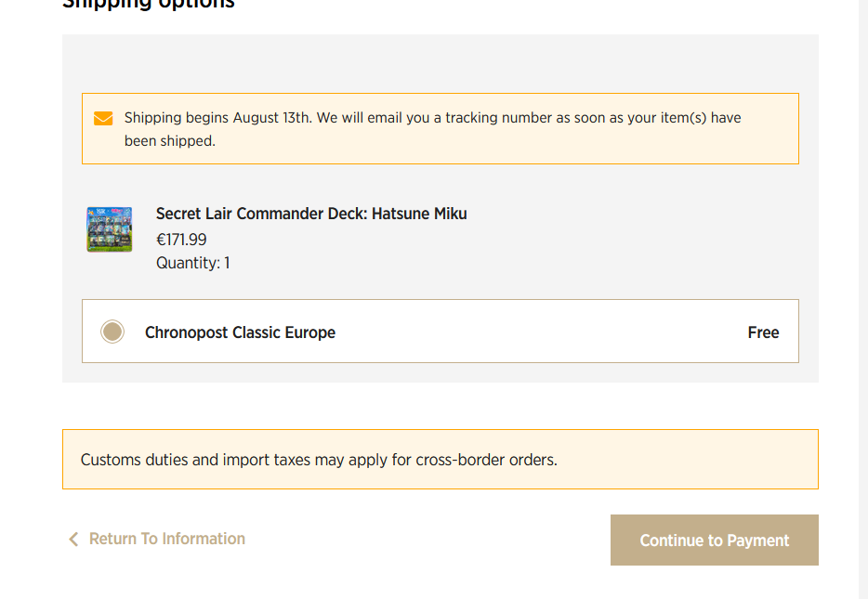The width and height of the screenshot is (868, 599).
Task: Click the vertical page scrollbar on the right
Action: (863, 299)
